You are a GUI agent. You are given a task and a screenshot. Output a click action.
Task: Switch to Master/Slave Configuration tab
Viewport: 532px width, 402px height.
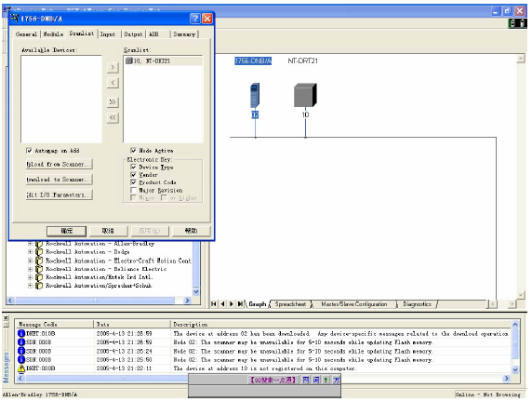[353, 304]
